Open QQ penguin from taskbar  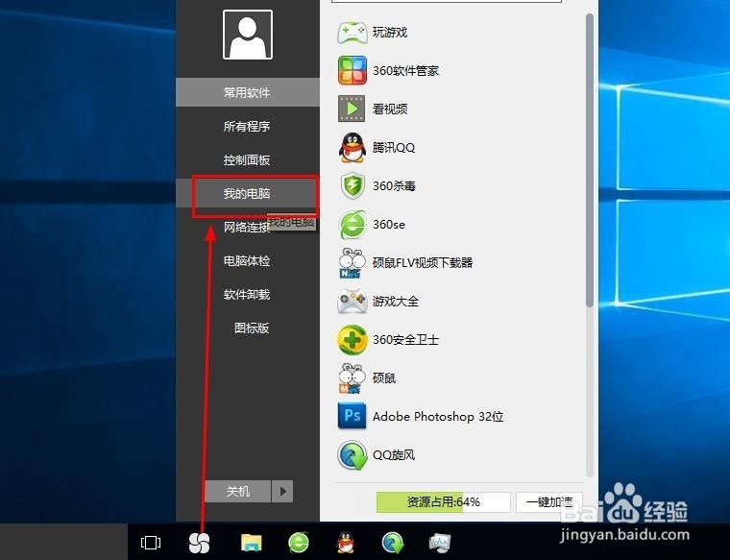click(x=346, y=543)
